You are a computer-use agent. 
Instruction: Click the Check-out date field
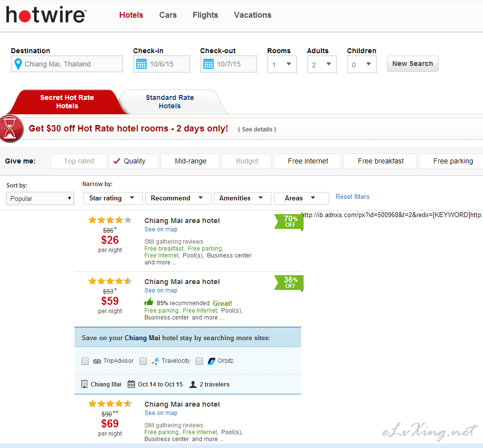[x=229, y=64]
